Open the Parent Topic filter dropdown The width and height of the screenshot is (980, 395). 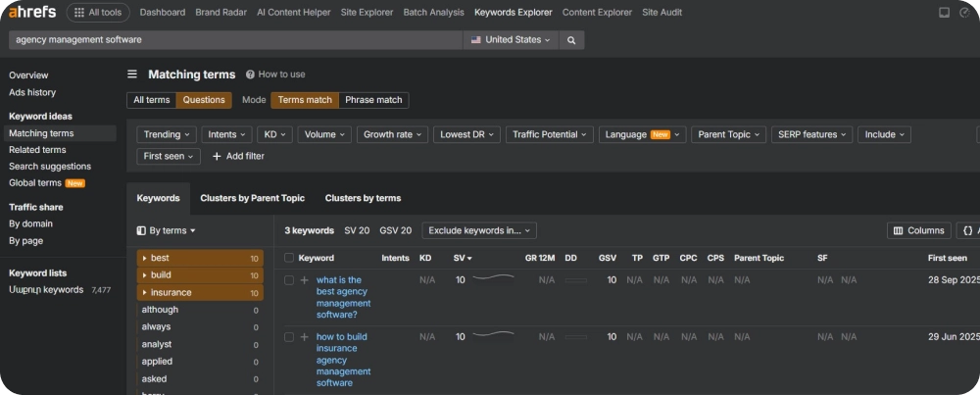[x=729, y=134]
